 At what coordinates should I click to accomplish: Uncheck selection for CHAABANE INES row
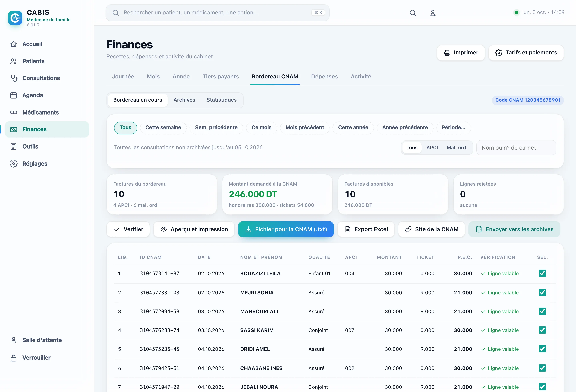click(542, 368)
